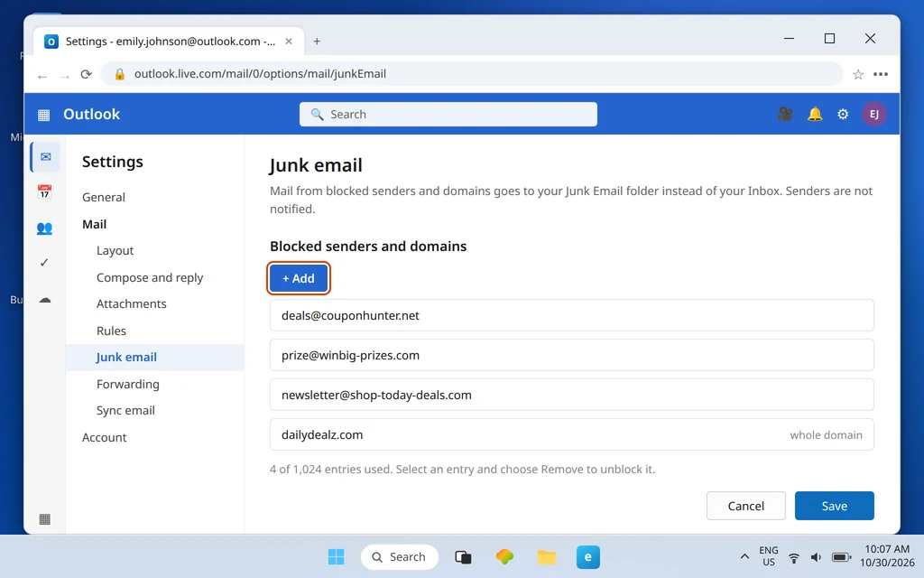Click the browser forward arrow
The width and height of the screenshot is (924, 578).
65,76
